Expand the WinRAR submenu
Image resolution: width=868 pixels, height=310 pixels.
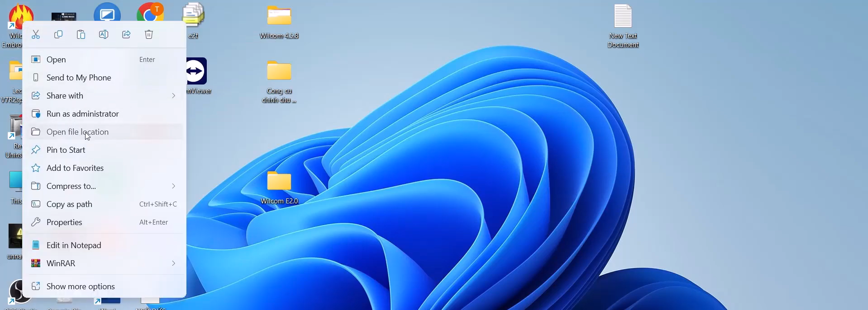[173, 263]
